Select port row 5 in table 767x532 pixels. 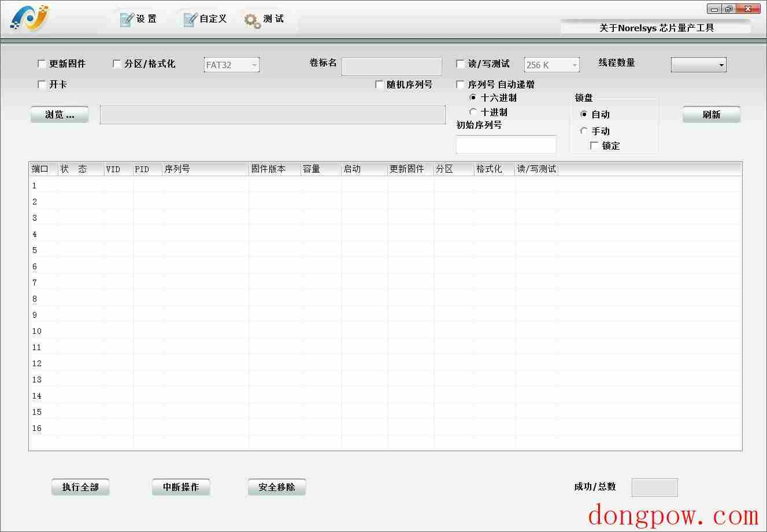pos(385,250)
